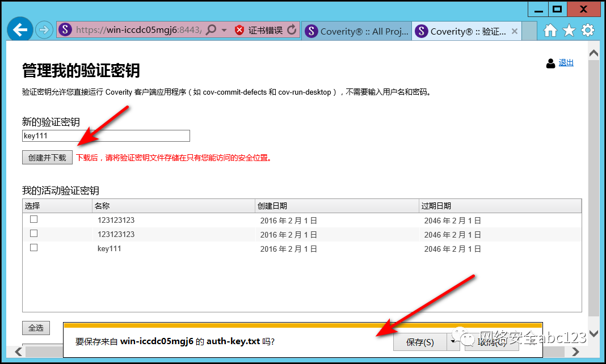Viewport: 606px width, 364px height.
Task: Click the browser Back navigation arrow
Action: 19,29
